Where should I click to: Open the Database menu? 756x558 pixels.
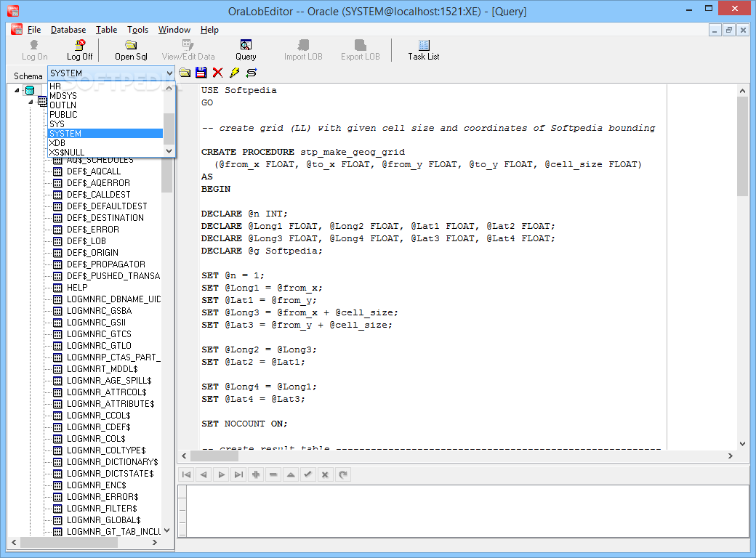pyautogui.click(x=68, y=30)
